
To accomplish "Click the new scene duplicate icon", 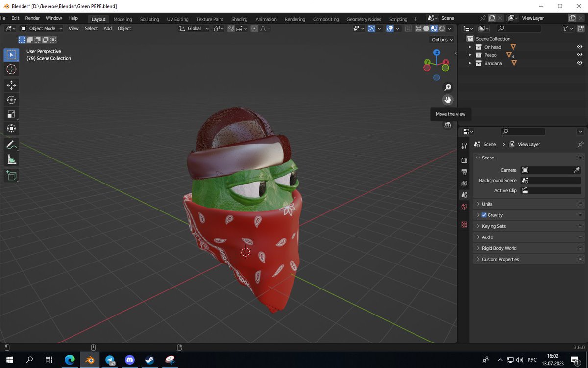I will pos(492,18).
